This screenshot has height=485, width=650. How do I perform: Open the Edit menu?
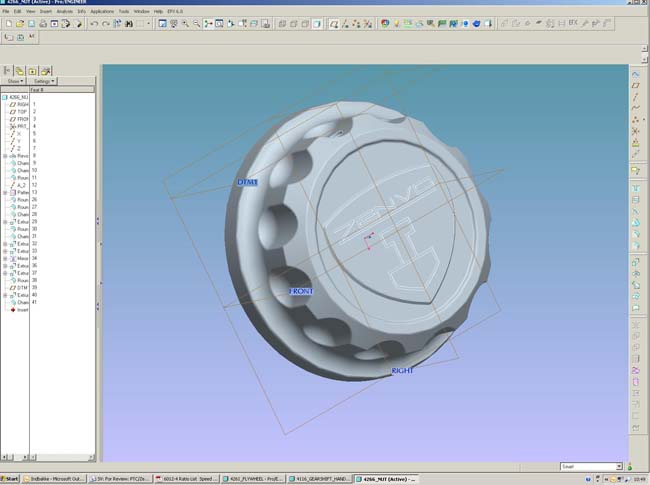tap(17, 11)
